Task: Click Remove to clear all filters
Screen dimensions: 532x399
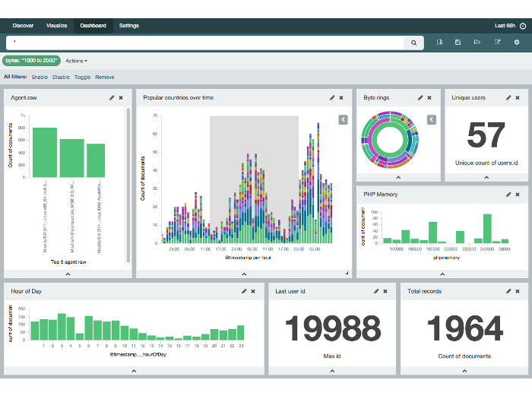Action: tap(105, 78)
